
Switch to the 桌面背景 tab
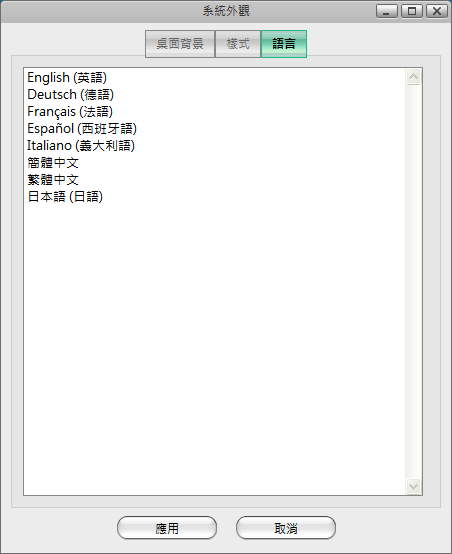click(180, 44)
